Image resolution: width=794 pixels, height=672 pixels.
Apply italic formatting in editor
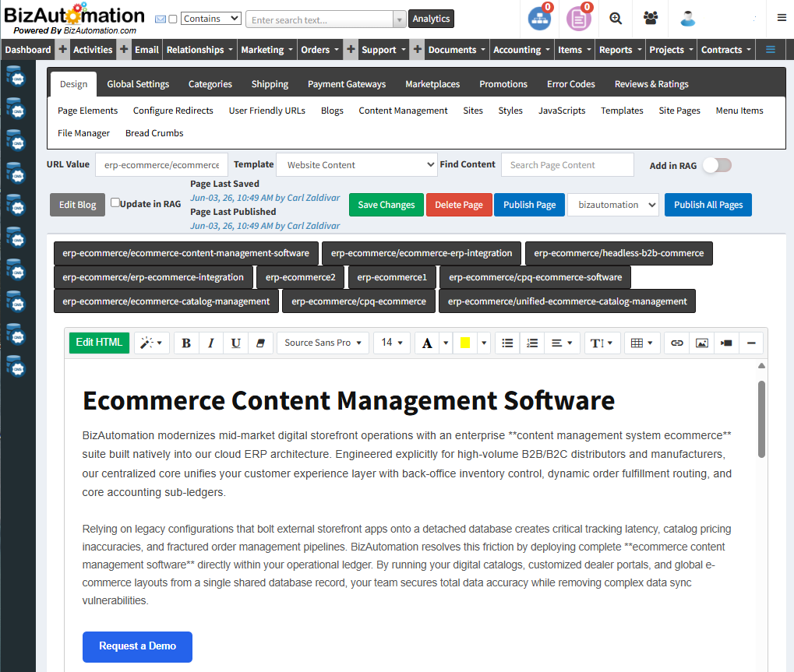click(x=210, y=343)
